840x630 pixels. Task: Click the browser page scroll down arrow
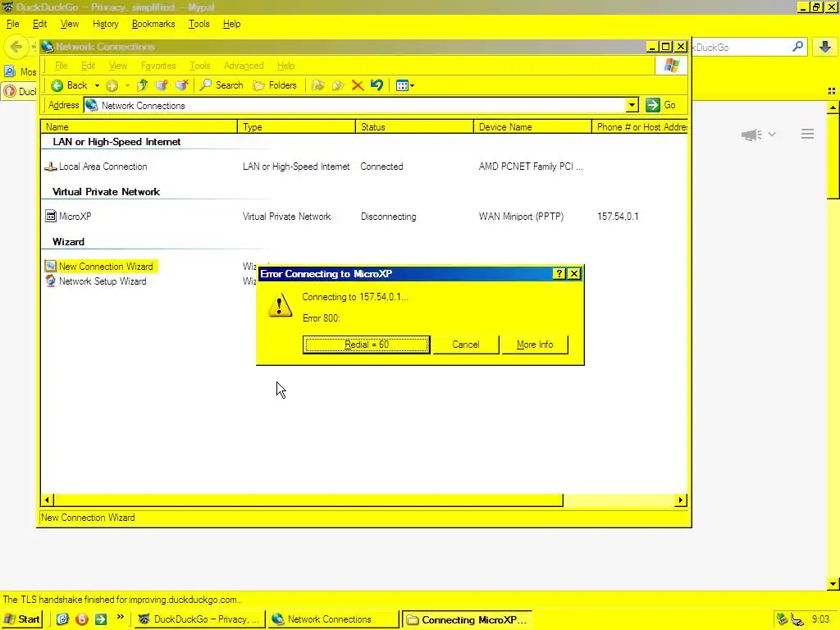point(833,584)
